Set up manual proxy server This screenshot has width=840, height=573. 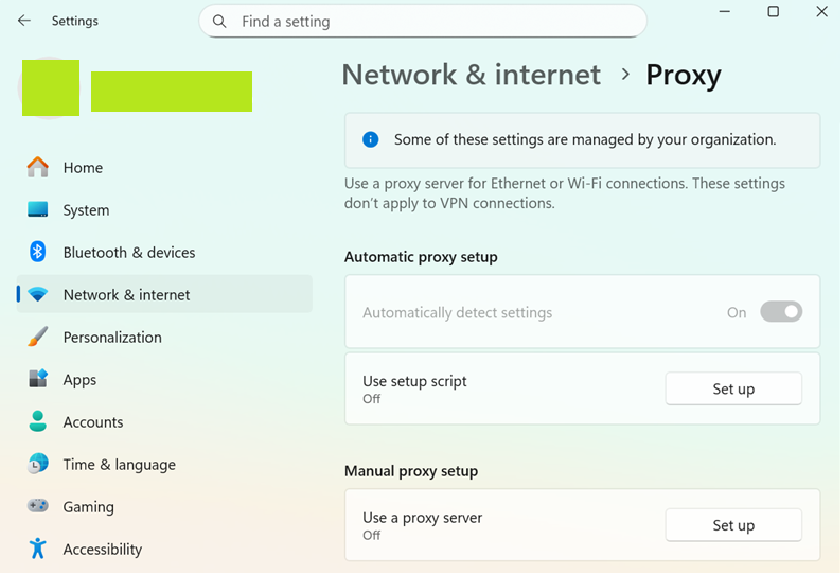pos(733,525)
